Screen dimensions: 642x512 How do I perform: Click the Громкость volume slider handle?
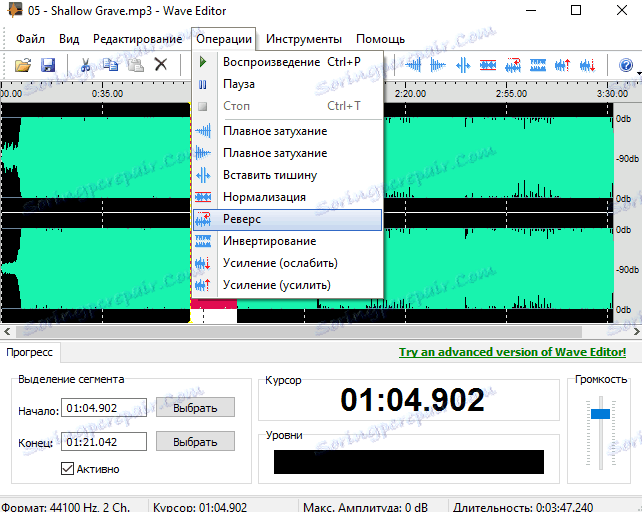[x=600, y=413]
